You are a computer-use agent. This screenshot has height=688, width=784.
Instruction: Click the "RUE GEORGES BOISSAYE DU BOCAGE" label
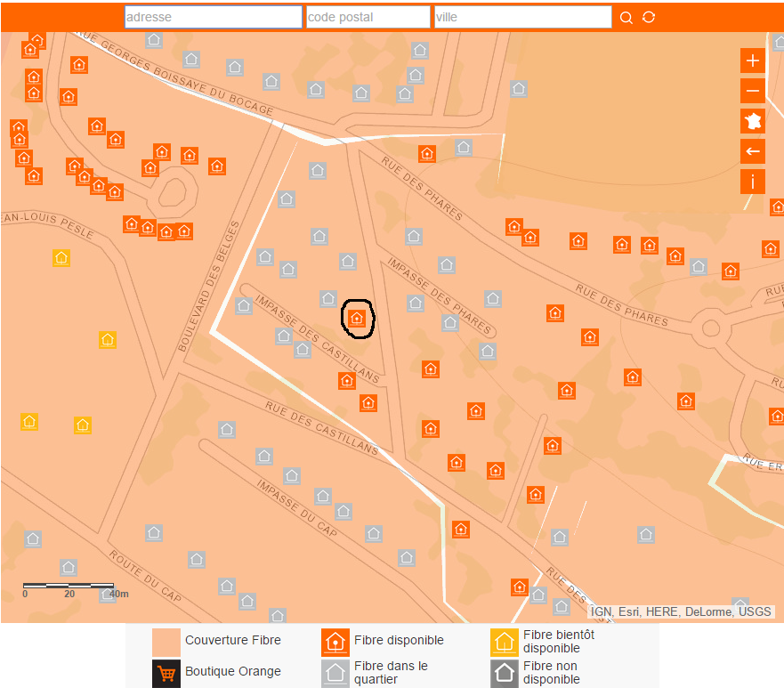pyautogui.click(x=174, y=73)
